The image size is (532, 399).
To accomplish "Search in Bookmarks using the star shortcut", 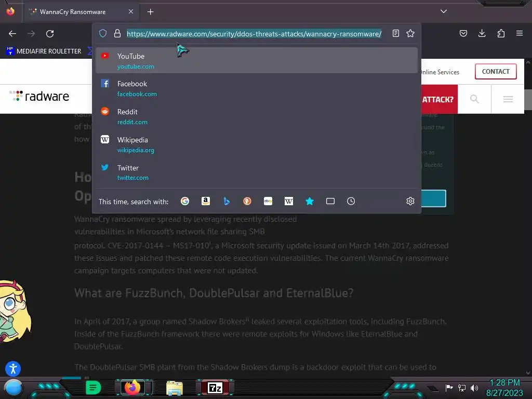I will tap(310, 201).
